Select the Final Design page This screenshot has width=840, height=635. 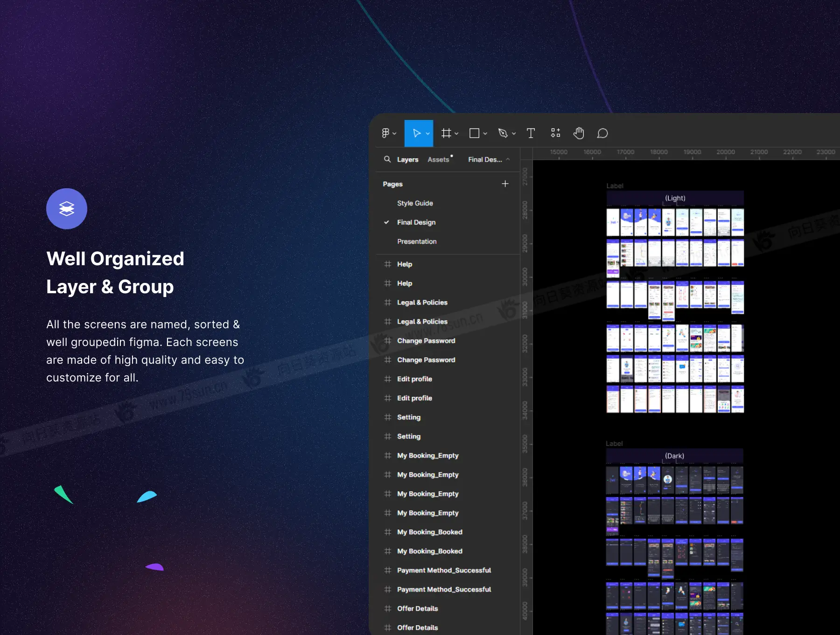[416, 222]
